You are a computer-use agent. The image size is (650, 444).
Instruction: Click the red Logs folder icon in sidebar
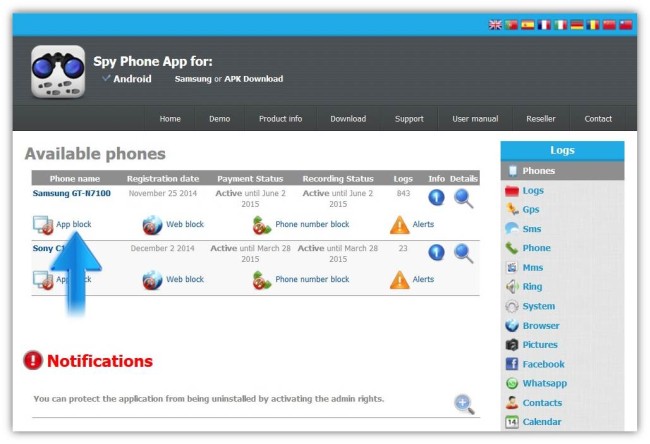[512, 191]
